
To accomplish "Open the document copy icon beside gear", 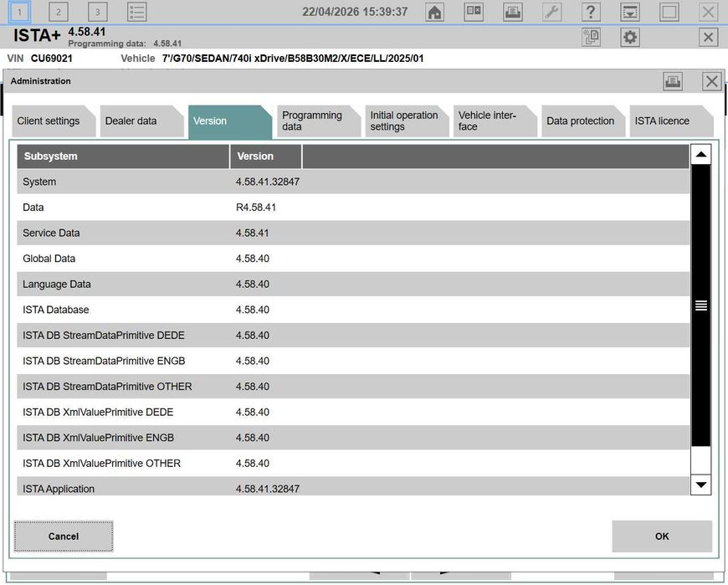I will pos(591,37).
